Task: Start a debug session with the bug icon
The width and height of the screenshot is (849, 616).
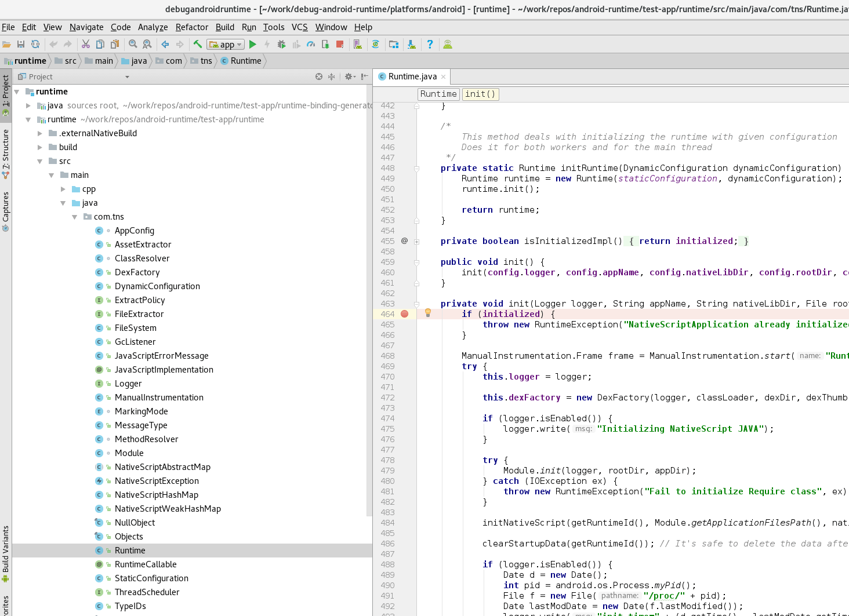Action: pos(282,44)
